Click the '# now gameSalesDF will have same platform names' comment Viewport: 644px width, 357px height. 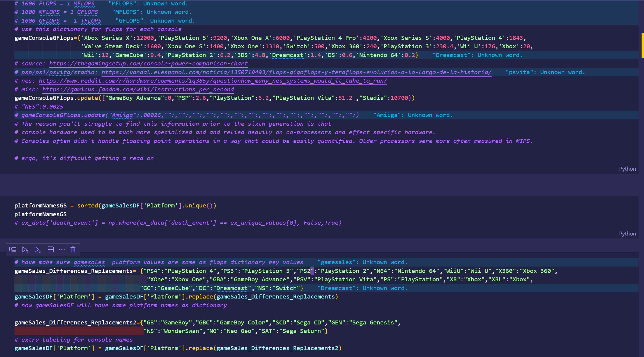point(121,305)
